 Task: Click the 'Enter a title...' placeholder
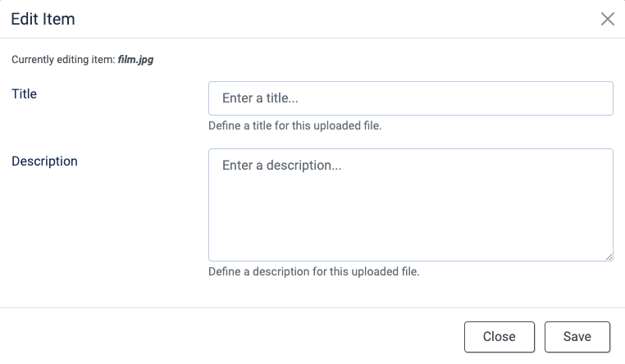260,98
